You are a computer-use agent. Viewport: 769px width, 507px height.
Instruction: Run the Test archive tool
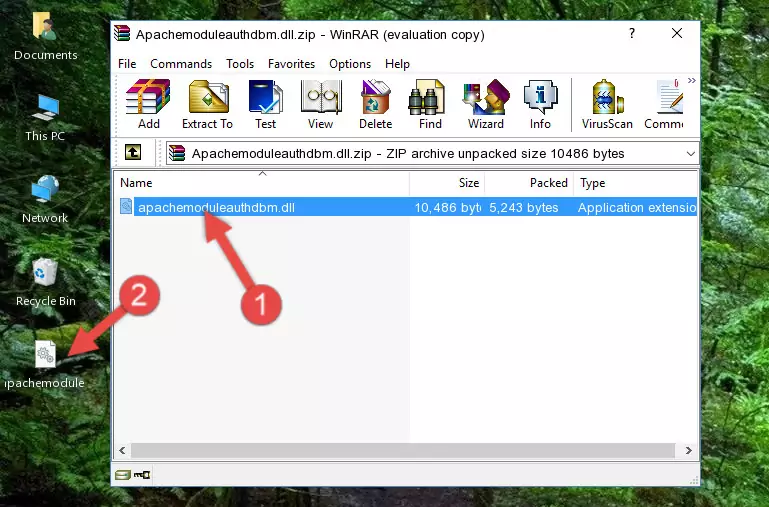pyautogui.click(x=265, y=104)
